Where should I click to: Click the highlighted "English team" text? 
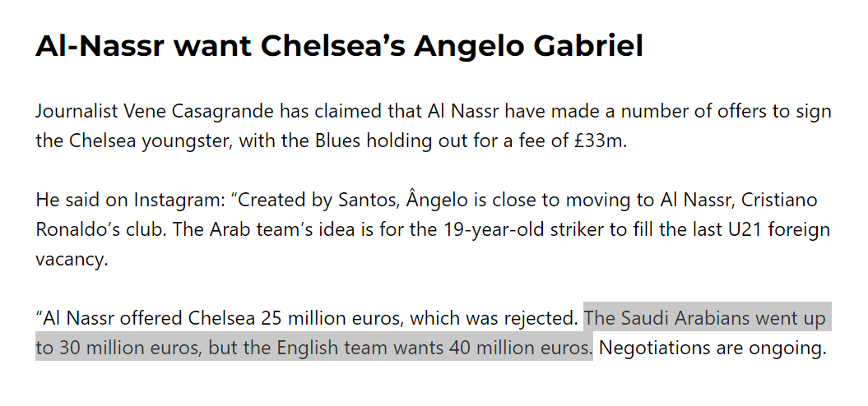click(335, 348)
